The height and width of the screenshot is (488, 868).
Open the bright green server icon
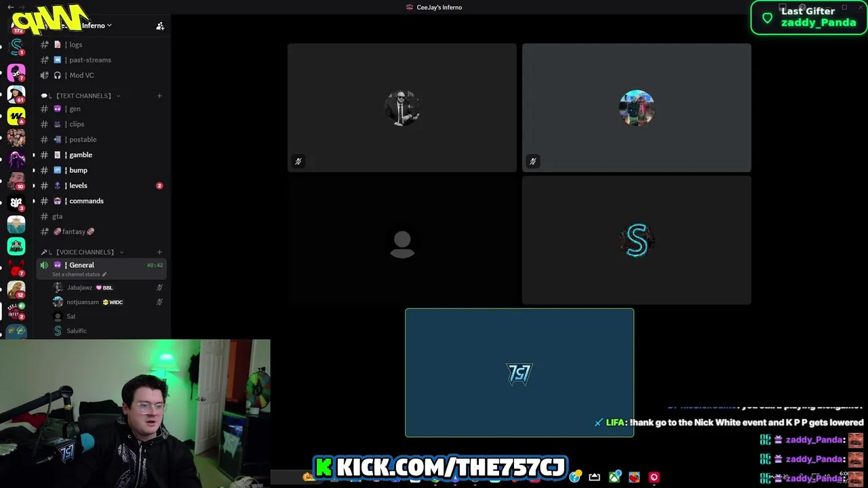click(x=16, y=246)
